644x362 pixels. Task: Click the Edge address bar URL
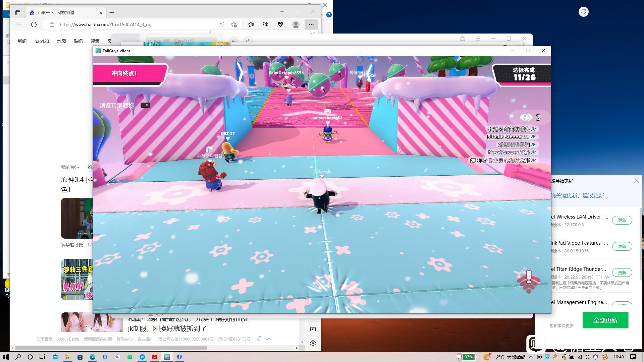[x=105, y=24]
